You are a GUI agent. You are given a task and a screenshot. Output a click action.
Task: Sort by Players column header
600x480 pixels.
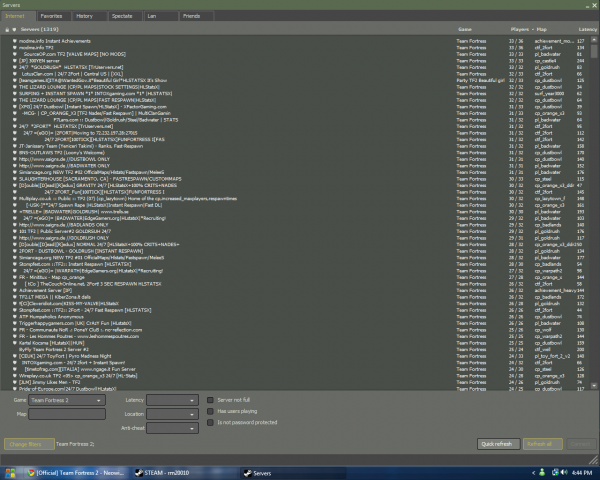tap(519, 29)
